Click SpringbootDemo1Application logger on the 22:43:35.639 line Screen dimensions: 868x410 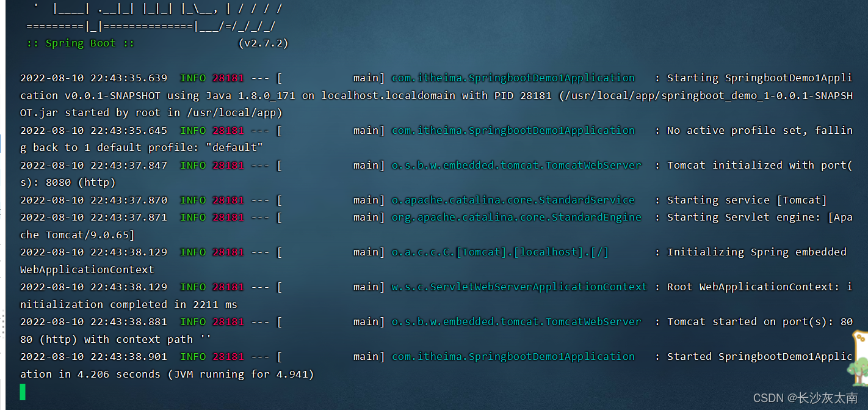coord(513,78)
